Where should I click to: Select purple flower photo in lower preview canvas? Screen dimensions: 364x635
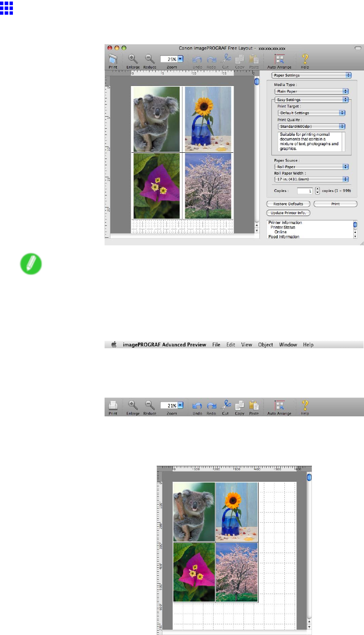click(194, 572)
